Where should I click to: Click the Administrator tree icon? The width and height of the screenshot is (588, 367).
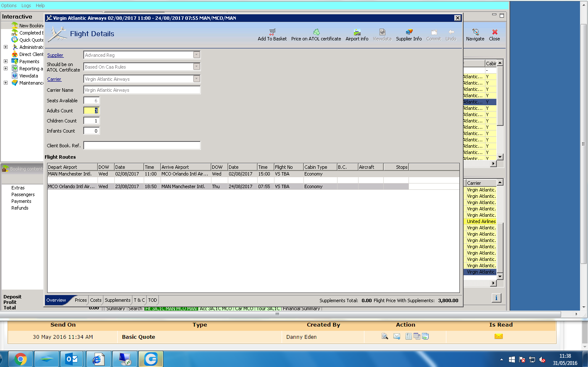point(15,47)
